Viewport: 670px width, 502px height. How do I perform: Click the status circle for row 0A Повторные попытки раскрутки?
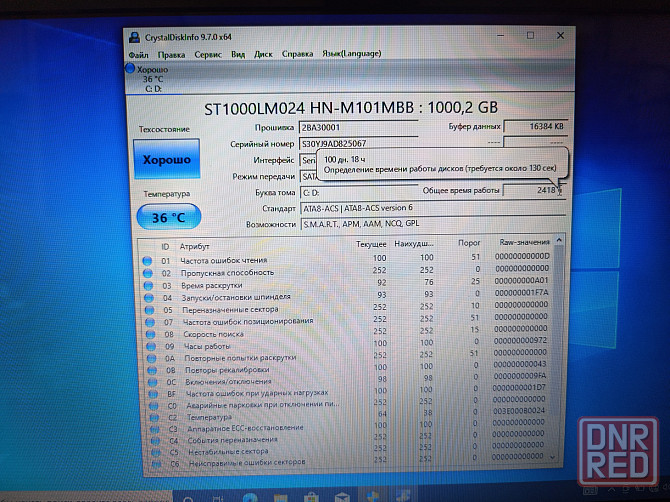pyautogui.click(x=152, y=358)
